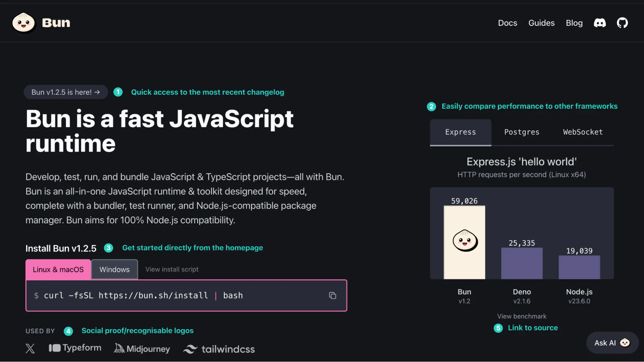
Task: Click the Deno benchmark bar
Action: (522, 263)
